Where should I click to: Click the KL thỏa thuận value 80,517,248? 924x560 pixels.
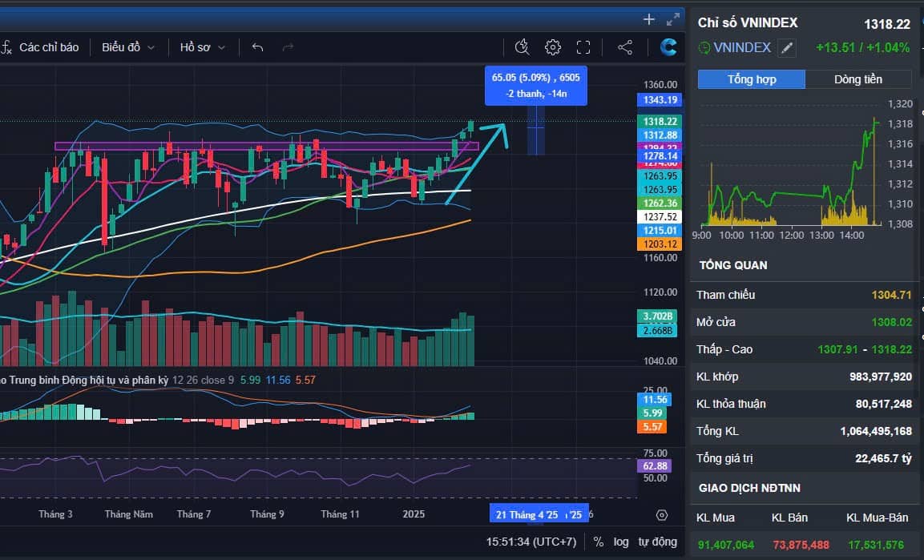(x=883, y=404)
